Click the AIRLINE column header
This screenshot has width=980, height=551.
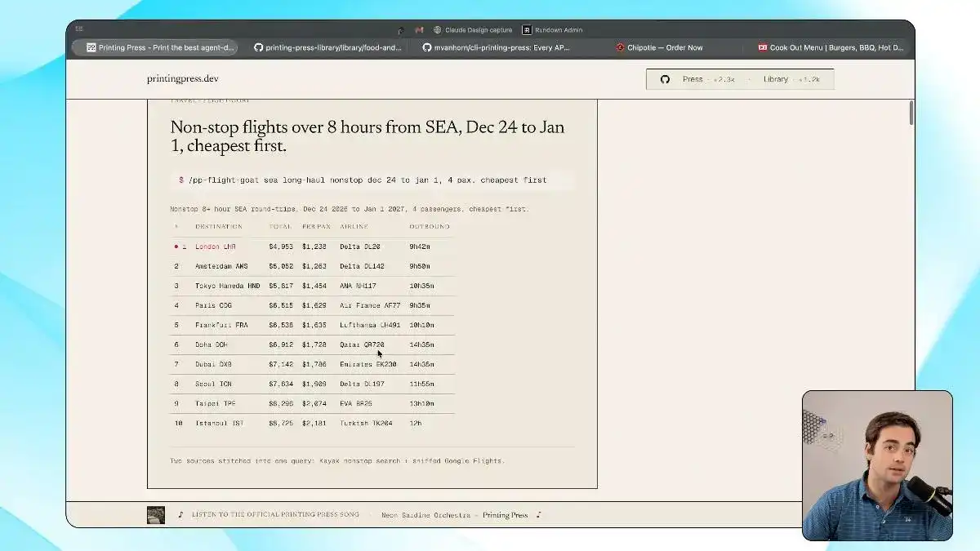click(x=354, y=226)
